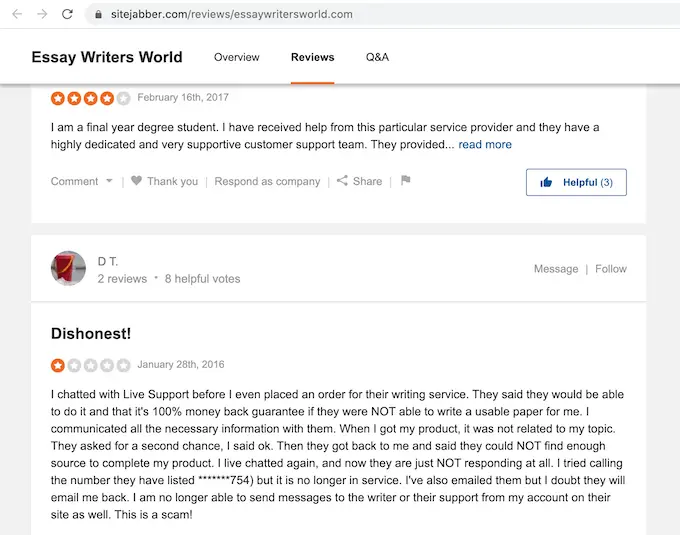Open the Overview tab
680x535 pixels.
237,57
